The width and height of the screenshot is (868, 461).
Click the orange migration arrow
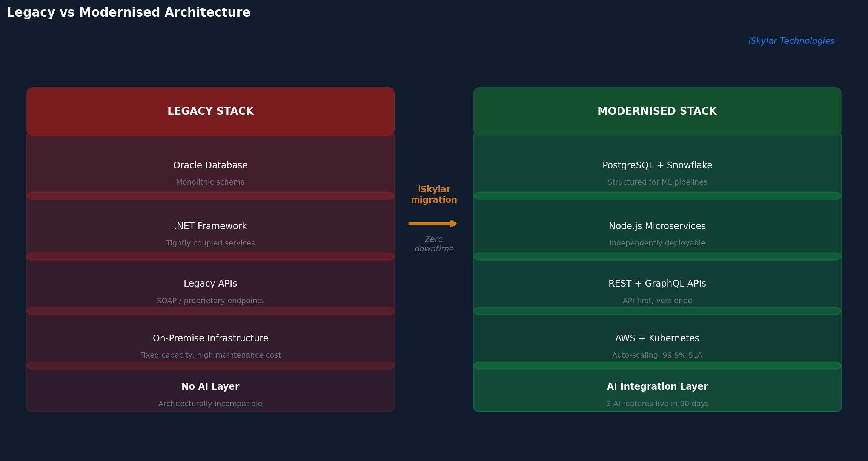coord(433,224)
